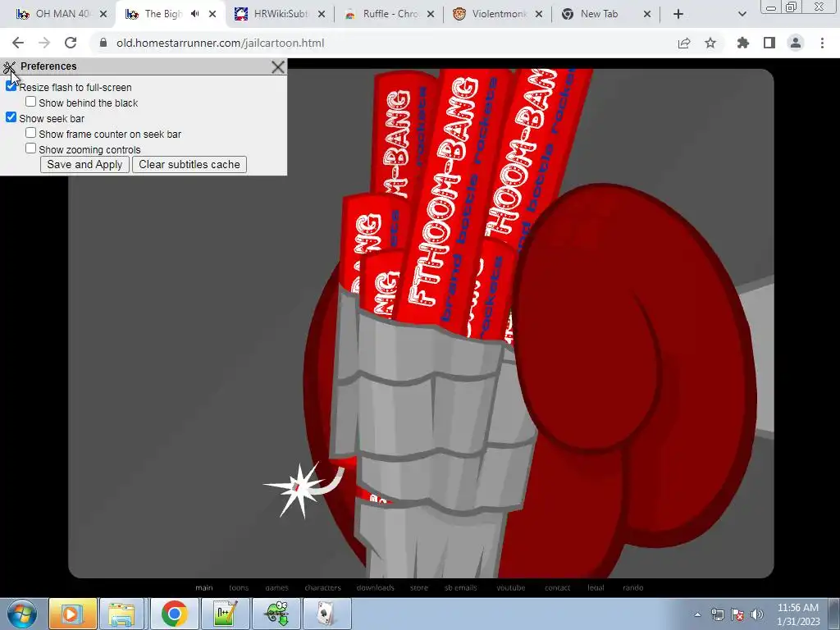Screen dimensions: 840x630
Task: Click the network status tray icon
Action: (x=717, y=614)
